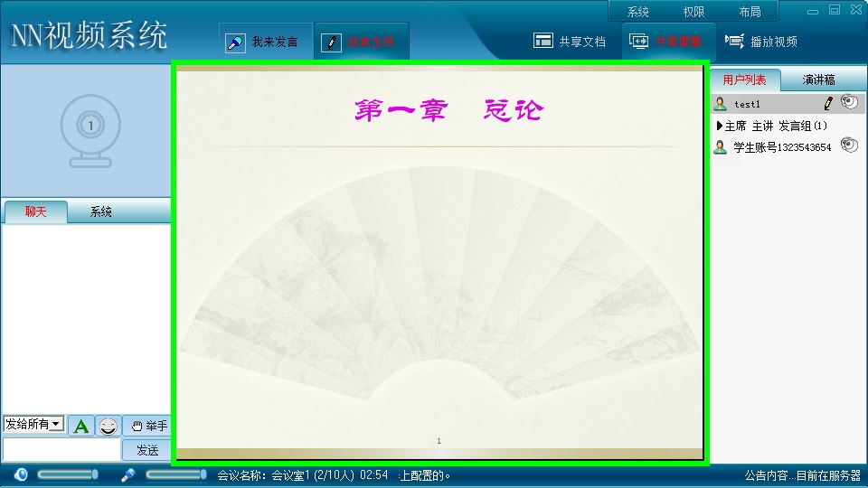The image size is (868, 488).
Task: Open the font style A button
Action: click(x=81, y=426)
